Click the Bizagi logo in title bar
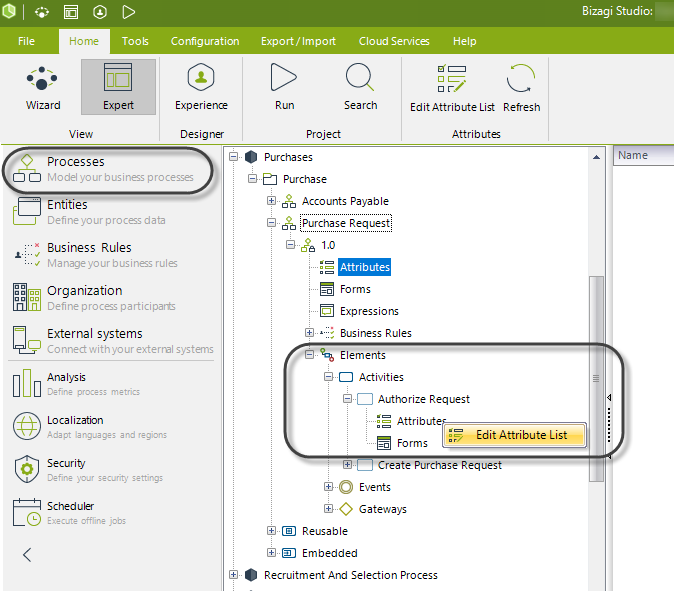The height and width of the screenshot is (591, 674). point(9,11)
